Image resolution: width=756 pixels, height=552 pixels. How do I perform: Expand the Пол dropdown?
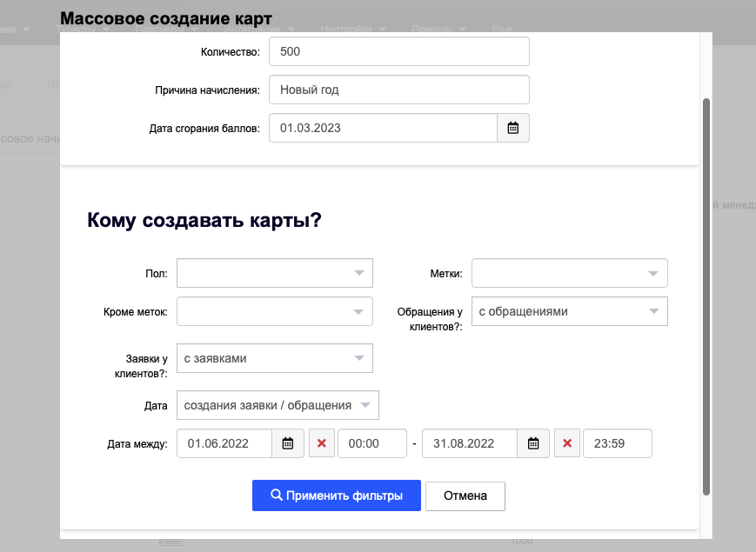(x=275, y=273)
